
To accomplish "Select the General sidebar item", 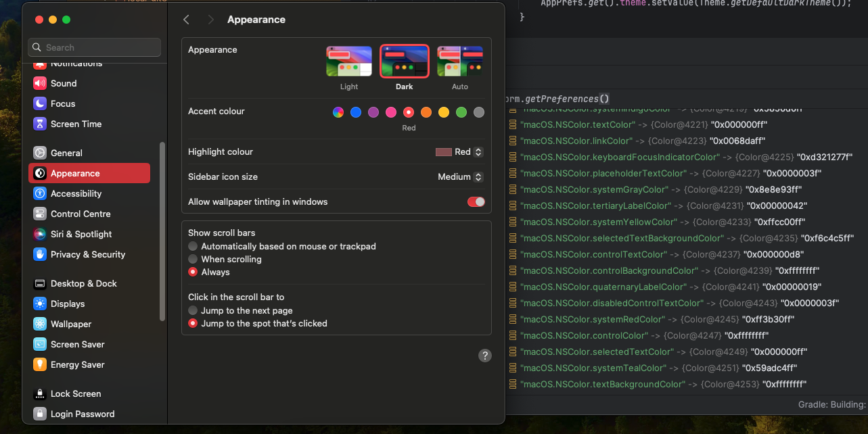I will tap(66, 153).
